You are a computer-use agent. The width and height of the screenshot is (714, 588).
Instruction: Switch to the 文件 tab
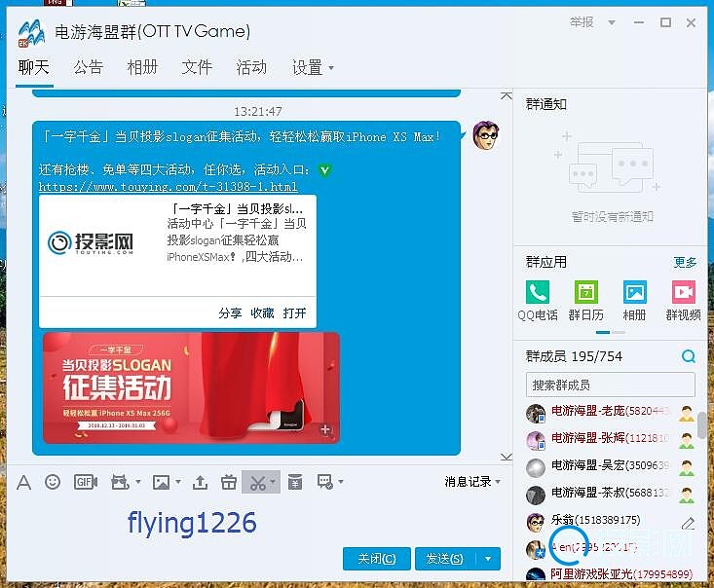(197, 67)
